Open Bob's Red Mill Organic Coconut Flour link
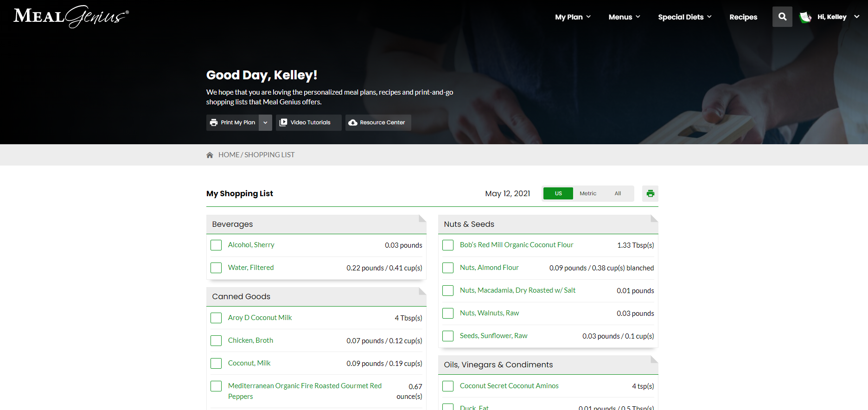The height and width of the screenshot is (410, 868). click(517, 245)
